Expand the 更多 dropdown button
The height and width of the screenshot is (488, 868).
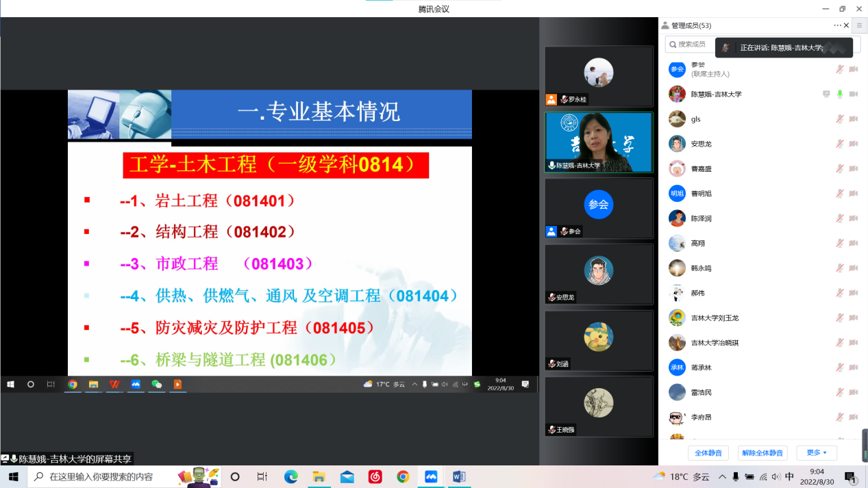[x=817, y=453]
